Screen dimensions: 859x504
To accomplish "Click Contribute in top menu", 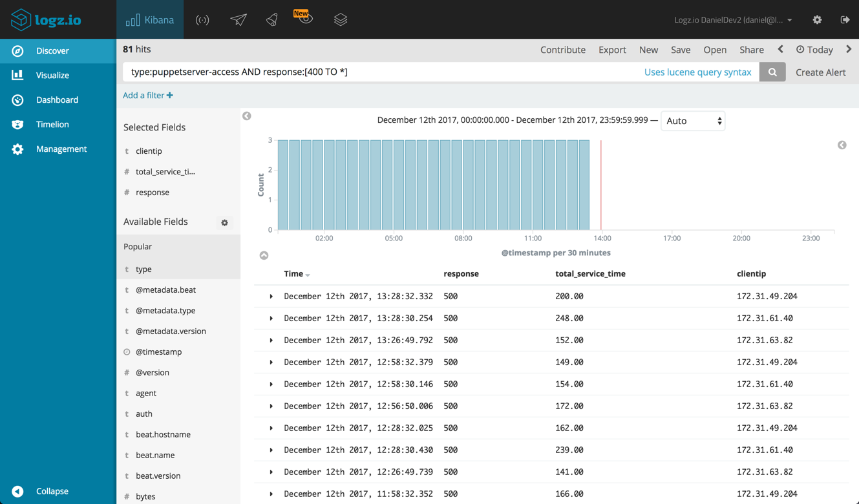I will pos(563,50).
